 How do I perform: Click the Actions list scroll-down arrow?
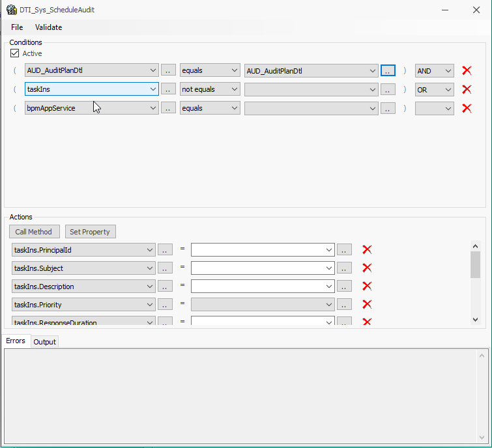[475, 320]
